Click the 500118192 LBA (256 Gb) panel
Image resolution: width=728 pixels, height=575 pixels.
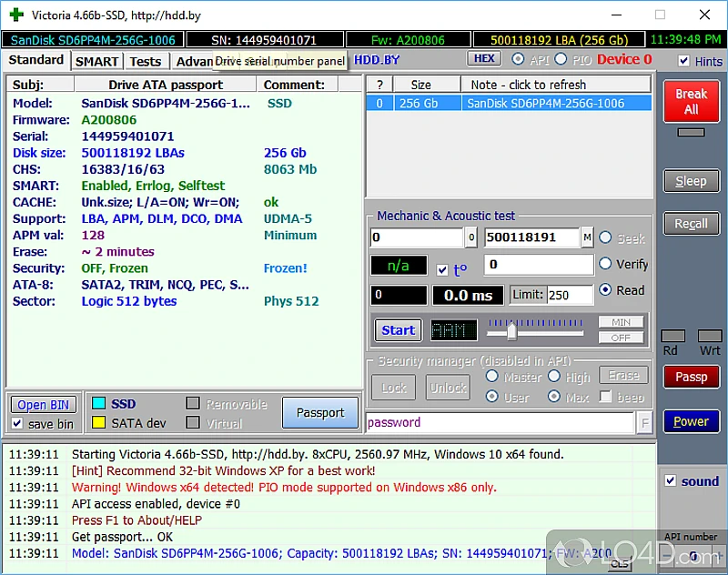559,40
